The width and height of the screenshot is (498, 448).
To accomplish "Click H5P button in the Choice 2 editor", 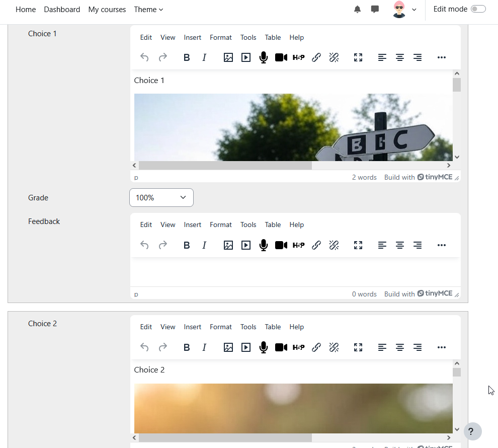I will (x=298, y=347).
